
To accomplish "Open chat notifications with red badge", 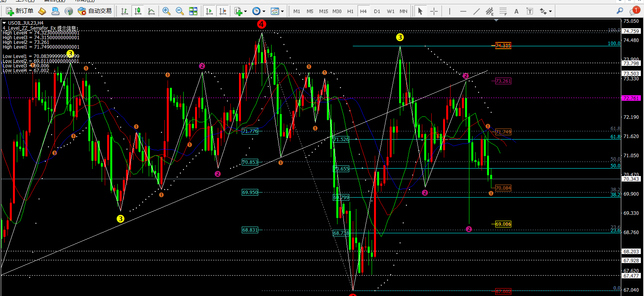I will pyautogui.click(x=634, y=11).
